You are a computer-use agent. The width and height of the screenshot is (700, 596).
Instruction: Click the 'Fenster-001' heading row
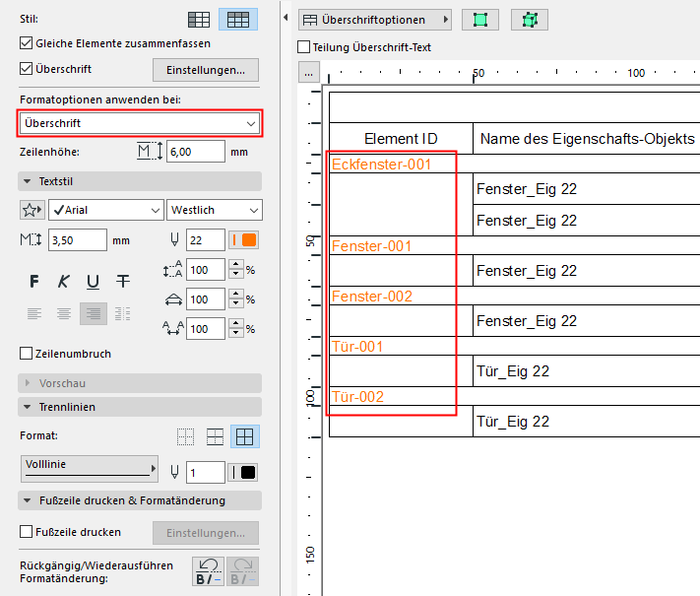pos(514,245)
